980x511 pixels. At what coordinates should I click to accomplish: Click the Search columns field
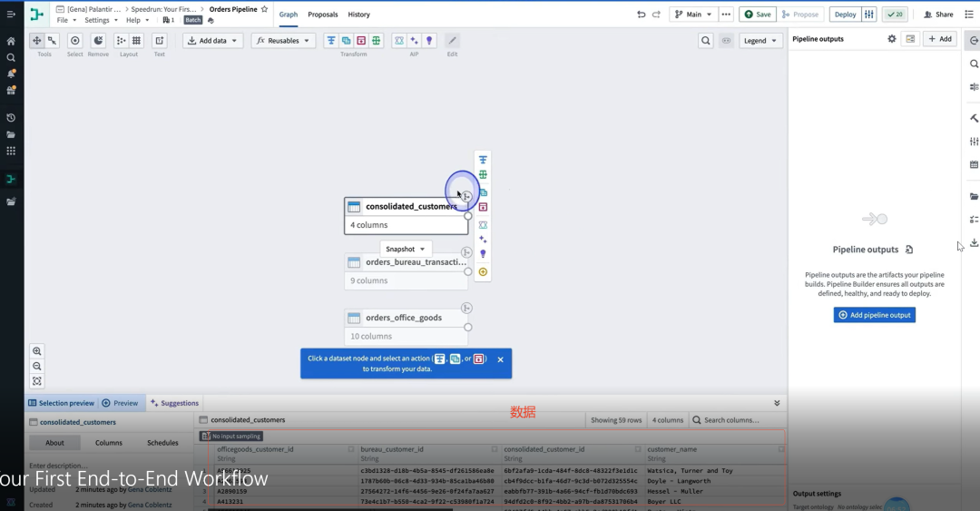(736, 420)
